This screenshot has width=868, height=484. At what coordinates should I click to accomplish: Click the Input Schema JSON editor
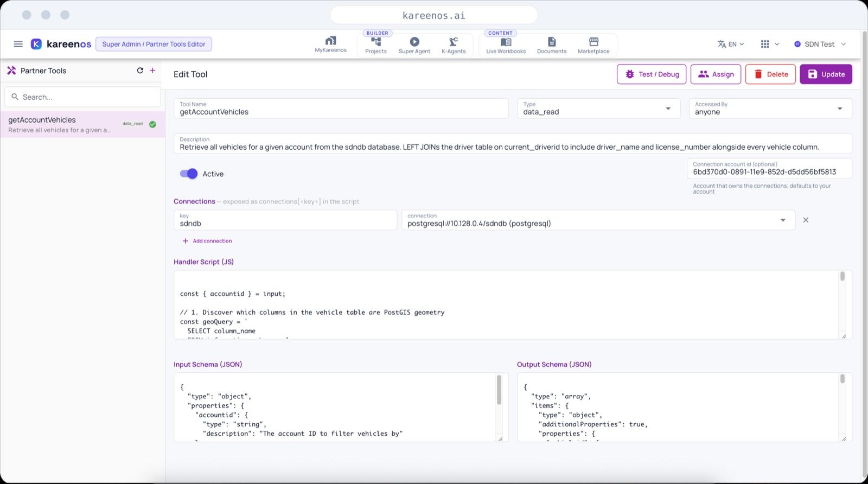click(x=335, y=407)
